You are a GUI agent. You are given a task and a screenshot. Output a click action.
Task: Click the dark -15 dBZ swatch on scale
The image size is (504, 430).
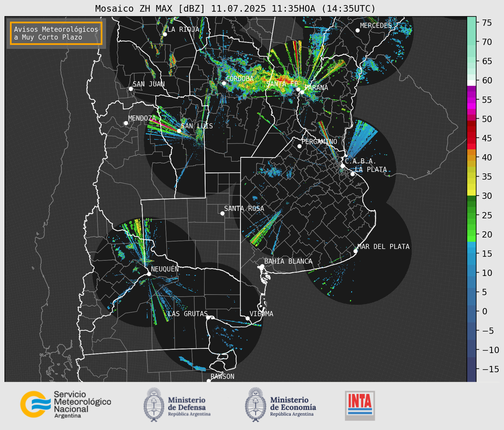tap(471, 369)
